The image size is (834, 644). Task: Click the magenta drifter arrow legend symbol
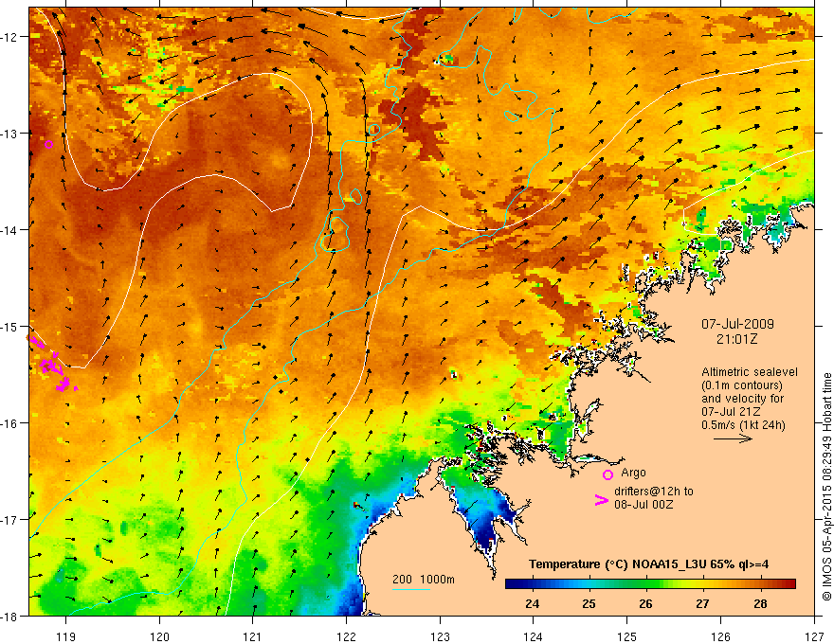602,500
